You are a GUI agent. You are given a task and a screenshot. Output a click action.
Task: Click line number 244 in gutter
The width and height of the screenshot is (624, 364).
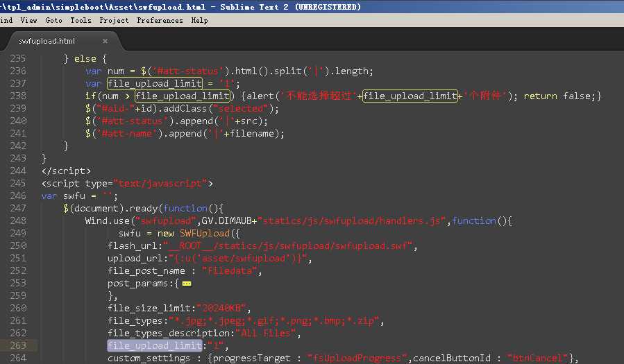[18, 171]
